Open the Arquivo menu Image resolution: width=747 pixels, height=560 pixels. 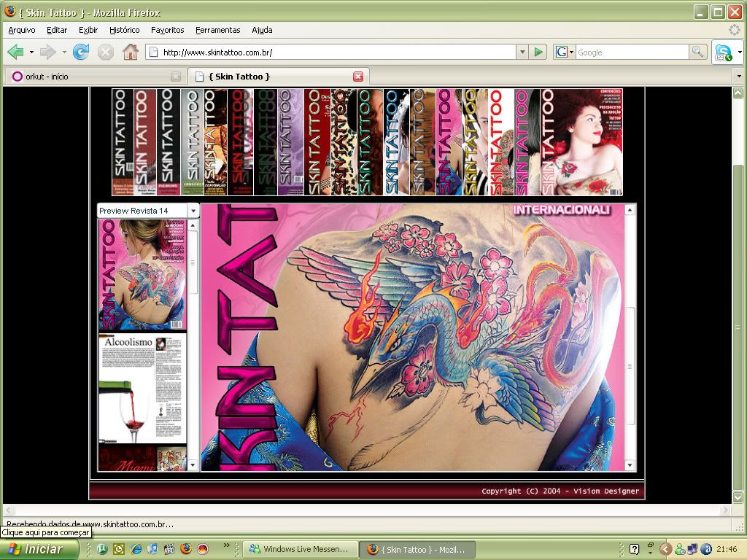pos(22,30)
